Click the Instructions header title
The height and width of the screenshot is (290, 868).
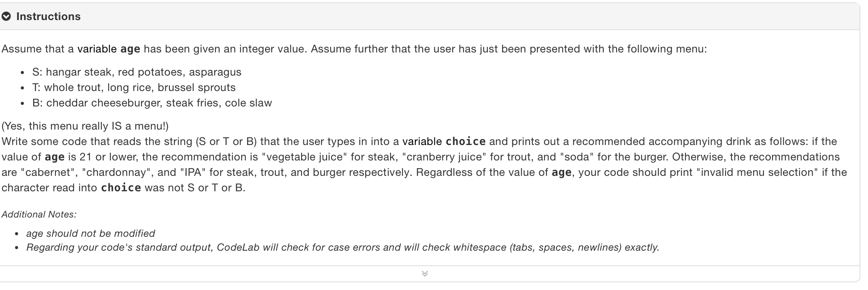click(x=49, y=17)
